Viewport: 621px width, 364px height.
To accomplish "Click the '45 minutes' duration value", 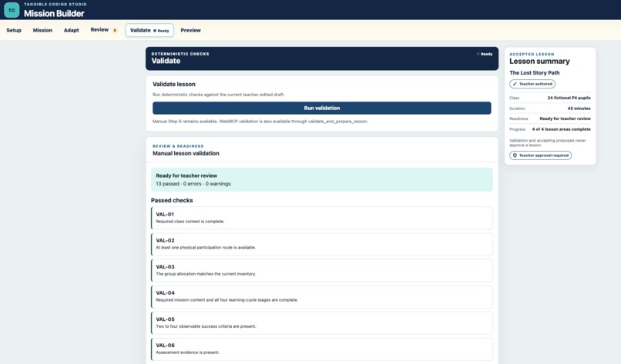I will pyautogui.click(x=579, y=109).
